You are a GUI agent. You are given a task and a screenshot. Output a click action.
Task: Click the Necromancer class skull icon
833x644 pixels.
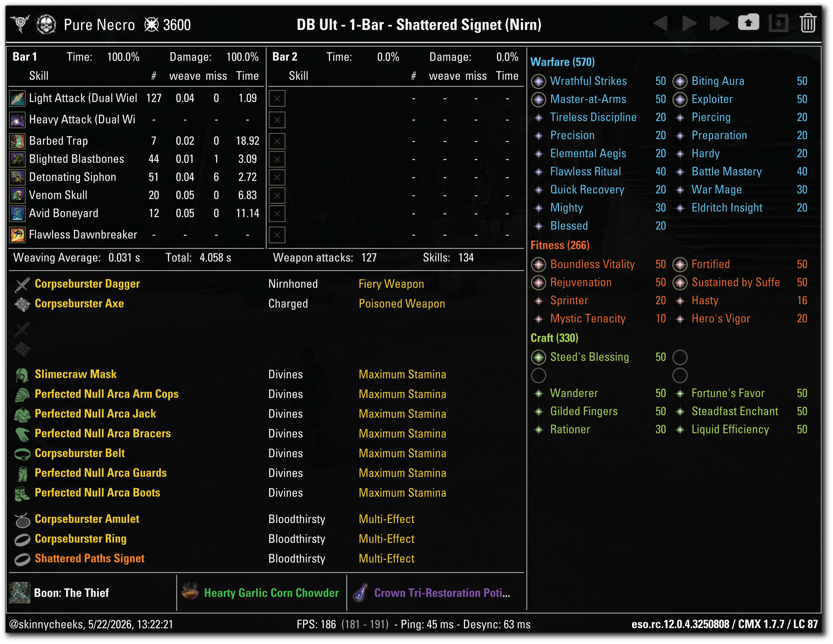click(x=46, y=24)
